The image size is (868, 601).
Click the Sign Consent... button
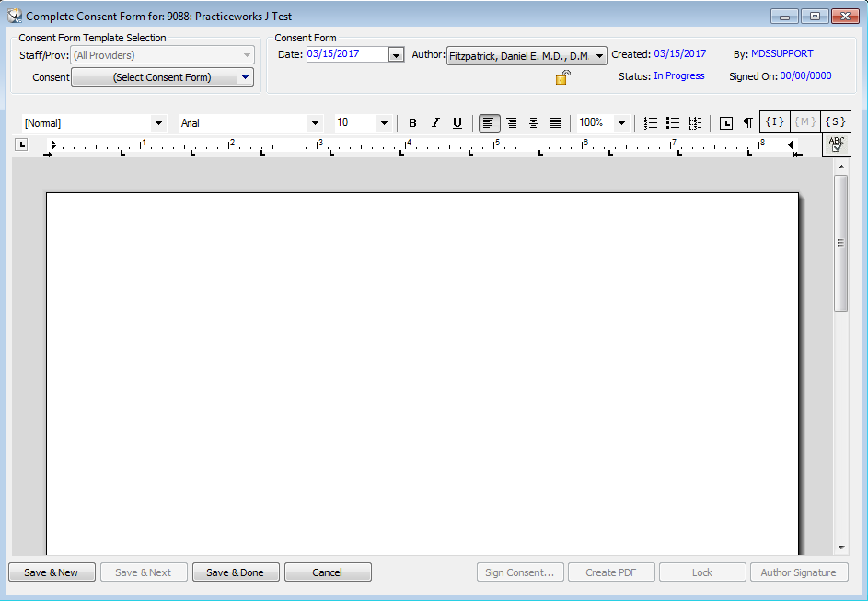(520, 572)
